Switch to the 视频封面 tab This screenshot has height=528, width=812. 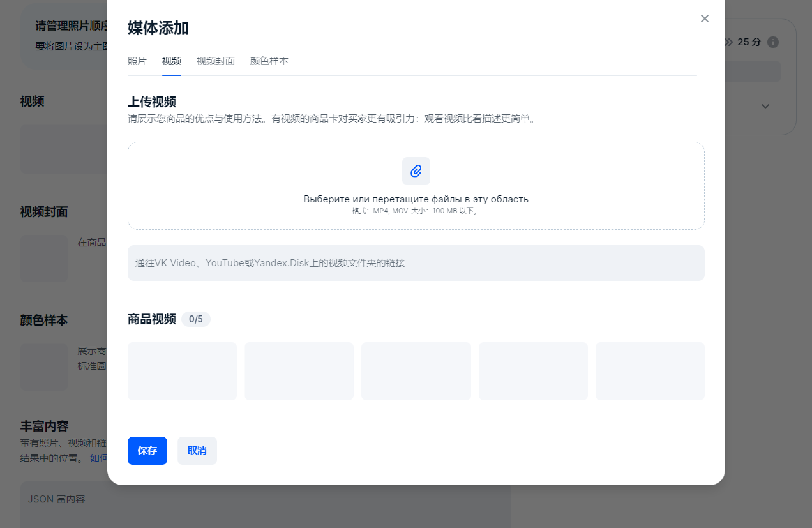point(215,61)
